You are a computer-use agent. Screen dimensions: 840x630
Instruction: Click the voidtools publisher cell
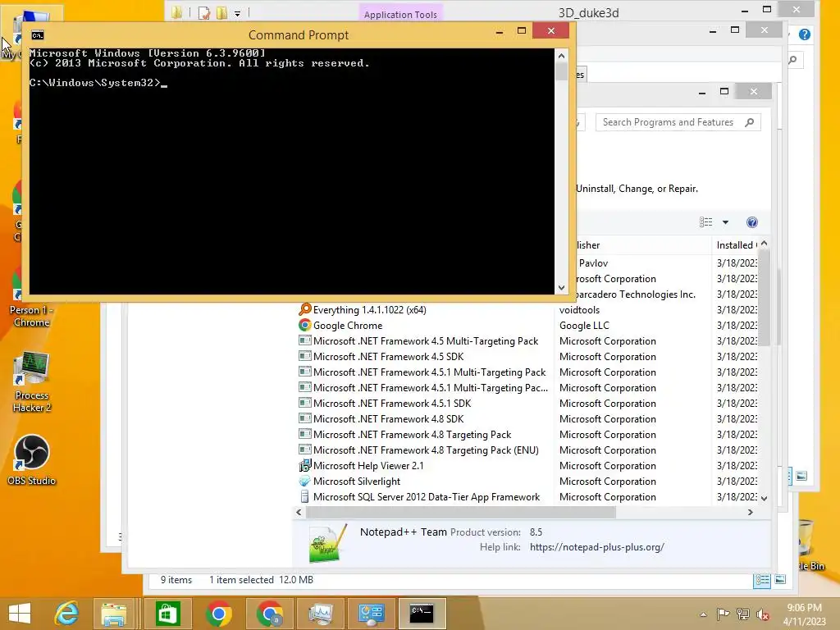coord(580,309)
